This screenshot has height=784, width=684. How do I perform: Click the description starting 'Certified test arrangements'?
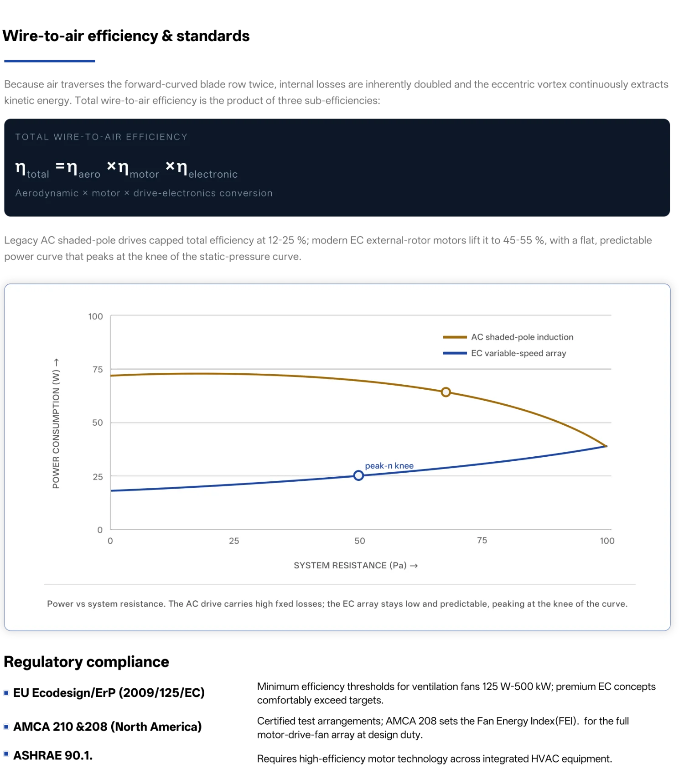pos(443,728)
